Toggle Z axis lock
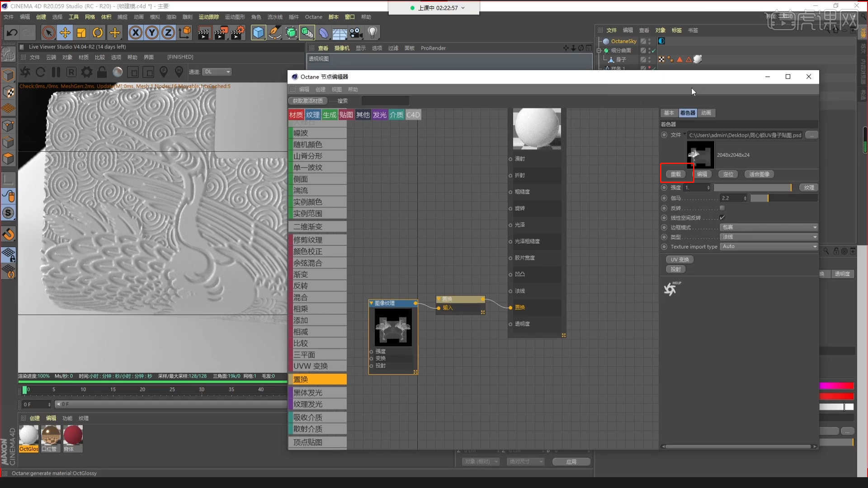The height and width of the screenshot is (488, 868). pos(168,33)
